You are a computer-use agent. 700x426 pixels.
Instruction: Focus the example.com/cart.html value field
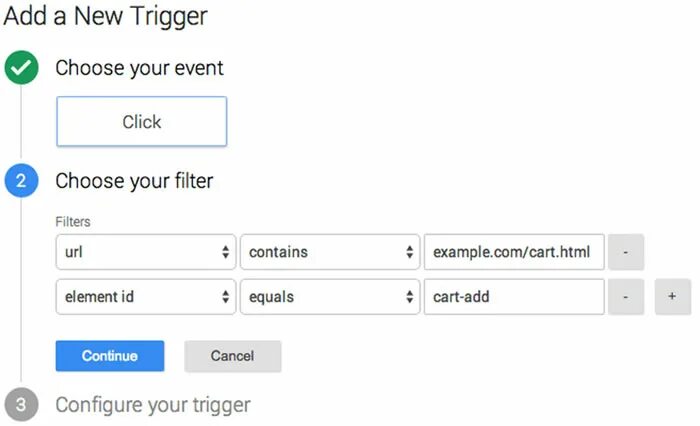514,252
